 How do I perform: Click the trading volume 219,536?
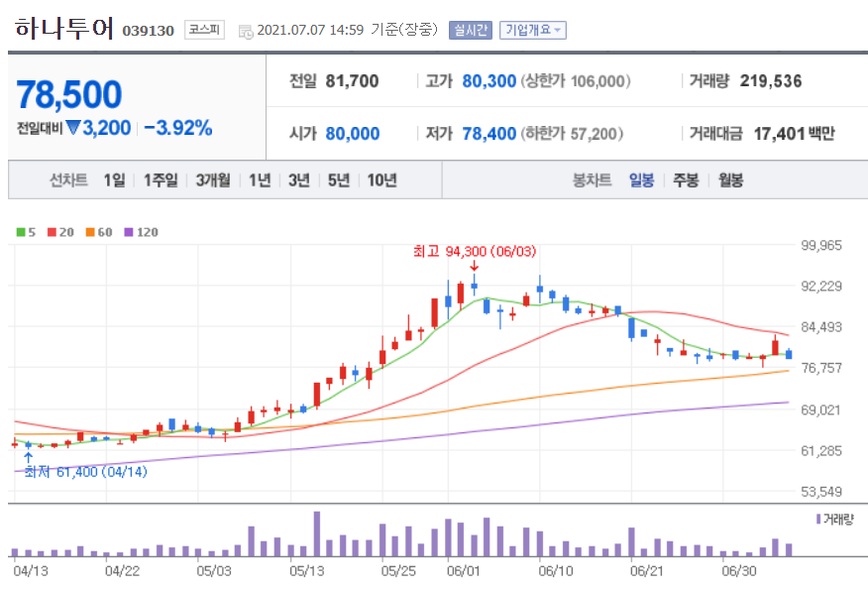coord(771,81)
